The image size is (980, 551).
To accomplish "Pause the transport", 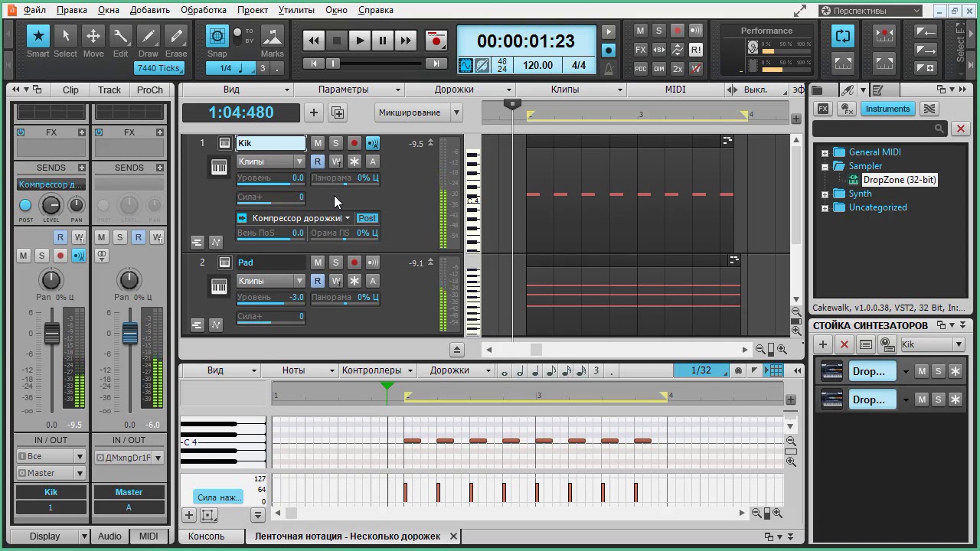I will coord(382,41).
